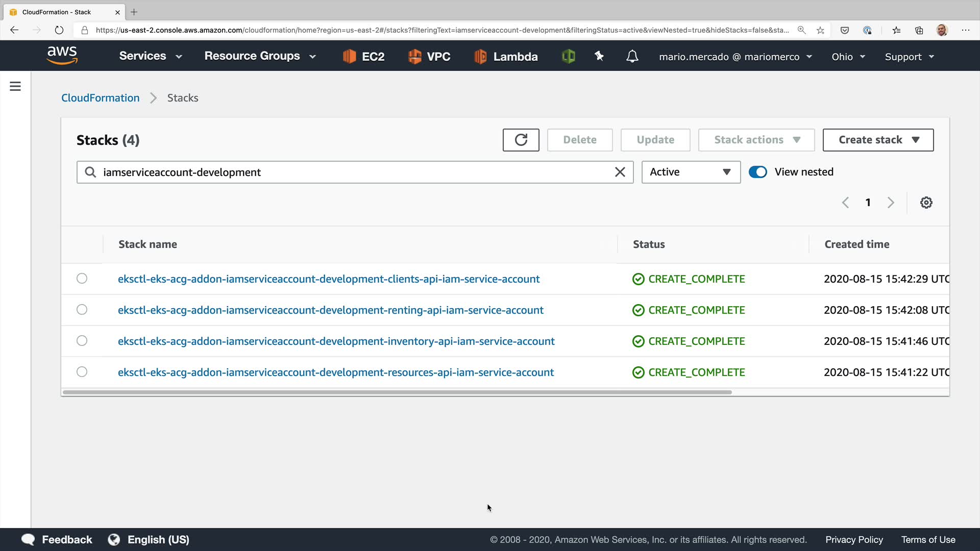
Task: Clear the stack filter text
Action: click(620, 172)
